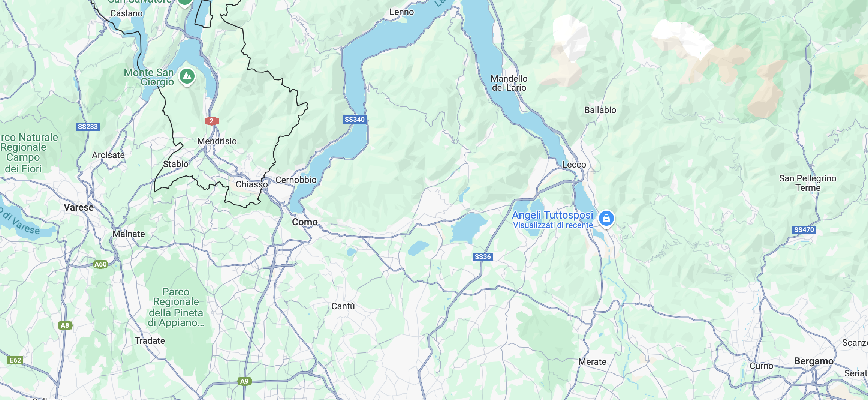Select the Monte San Giorgio park marker
Image resolution: width=868 pixels, height=400 pixels.
[187, 77]
